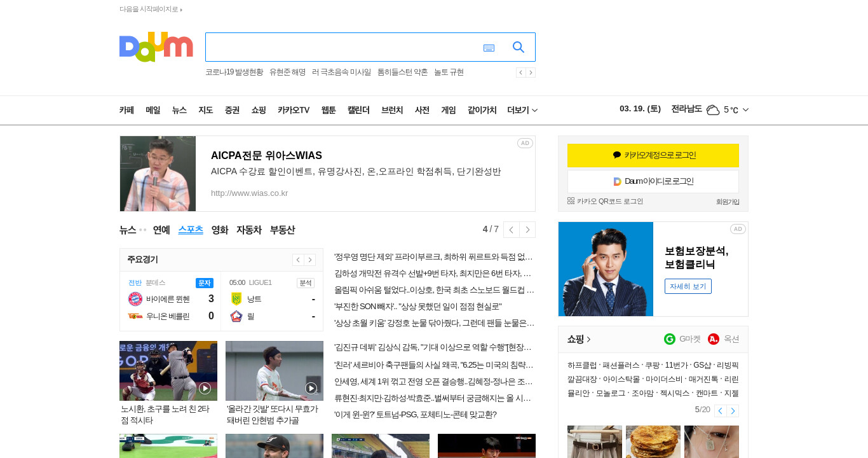
Task: Log in with Daum아이디 button
Action: point(653,181)
